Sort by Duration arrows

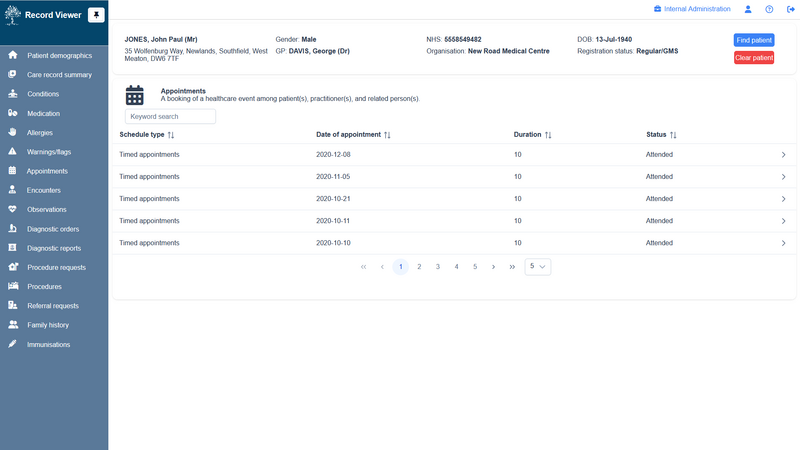point(548,135)
